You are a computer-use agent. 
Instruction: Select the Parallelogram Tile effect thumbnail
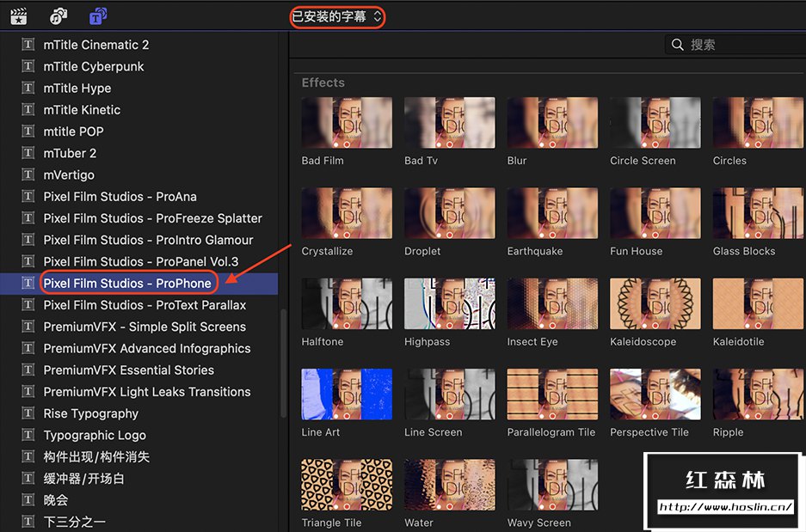(x=552, y=394)
